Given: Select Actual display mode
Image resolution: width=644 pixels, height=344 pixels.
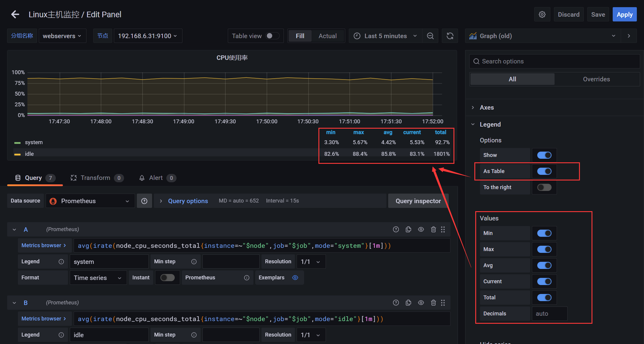Looking at the screenshot, I should pos(327,36).
